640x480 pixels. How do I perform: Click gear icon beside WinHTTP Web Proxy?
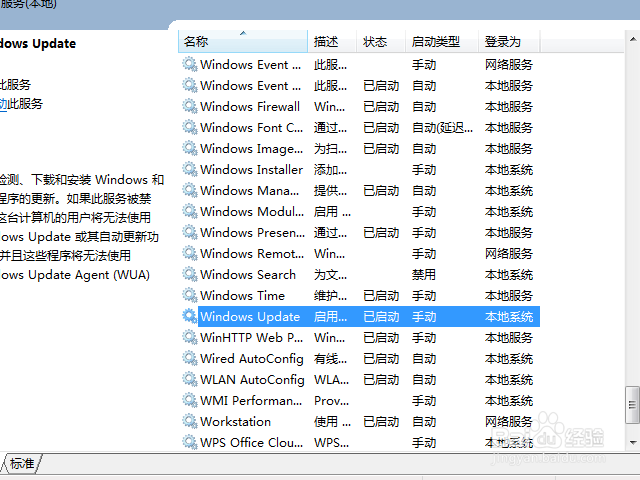(190, 338)
